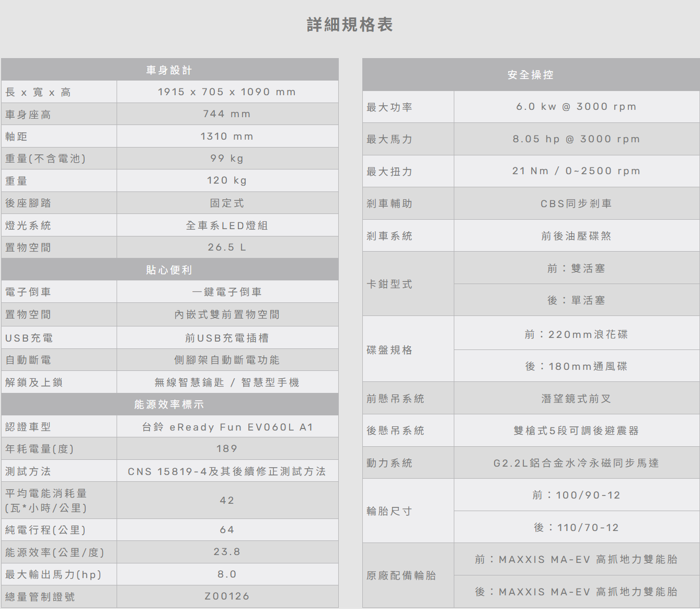This screenshot has width=700, height=610.
Task: Click the 能源效率標示 section header
Action: pos(169,404)
